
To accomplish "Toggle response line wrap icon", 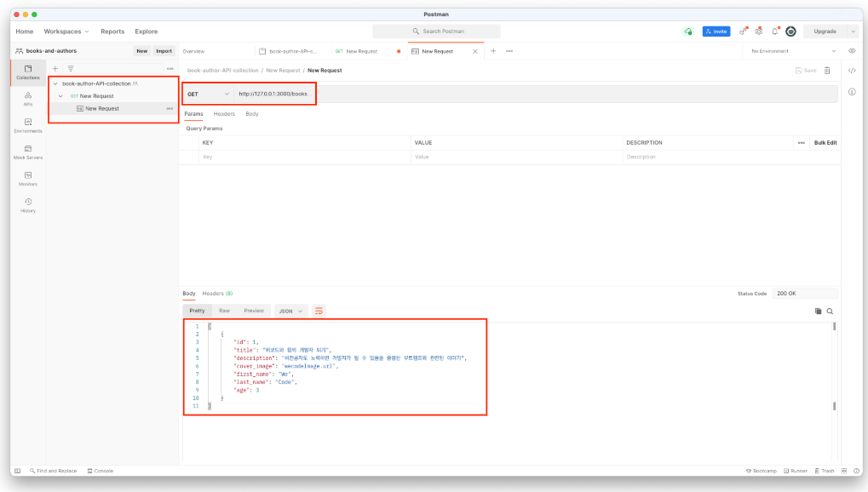I will pos(319,311).
